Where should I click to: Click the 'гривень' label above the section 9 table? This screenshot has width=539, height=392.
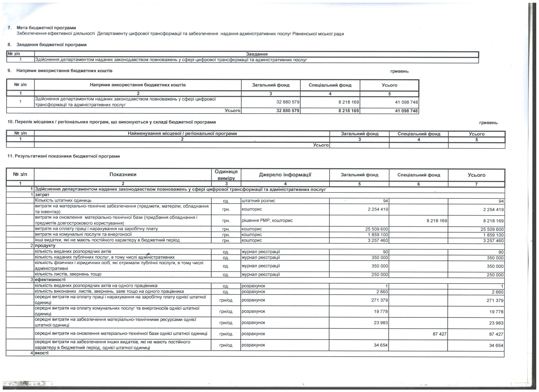coord(399,71)
